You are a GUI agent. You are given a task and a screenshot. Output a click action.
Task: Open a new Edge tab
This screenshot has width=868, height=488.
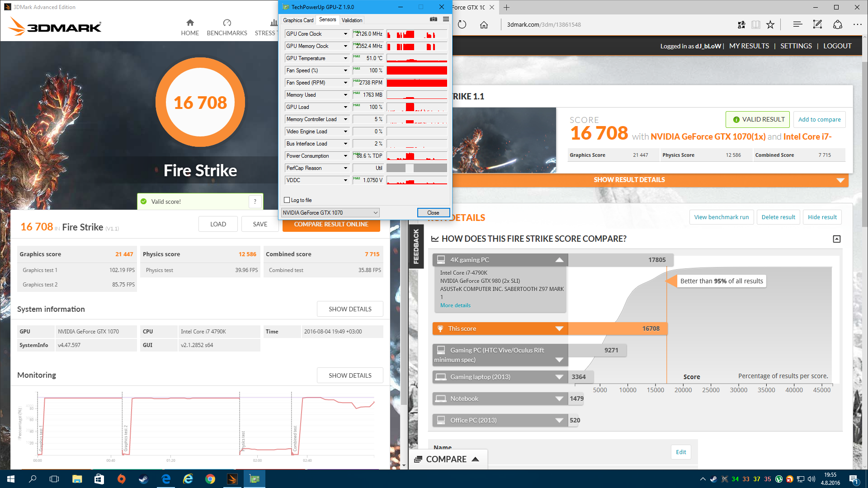point(506,7)
